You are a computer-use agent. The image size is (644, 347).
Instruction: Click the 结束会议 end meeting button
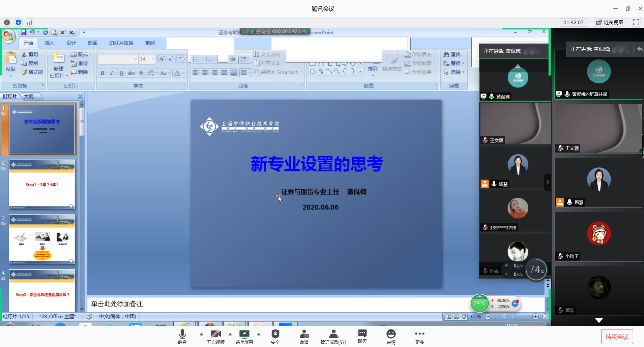(x=617, y=337)
